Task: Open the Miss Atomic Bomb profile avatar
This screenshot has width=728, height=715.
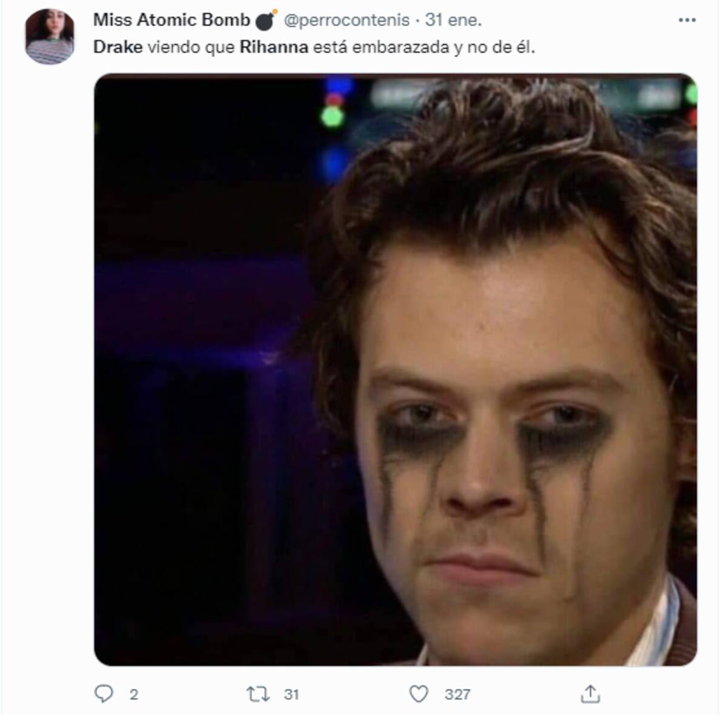Action: (50, 36)
